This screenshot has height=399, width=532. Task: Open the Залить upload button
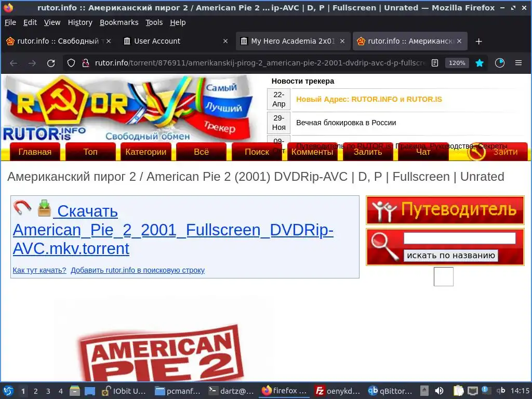coord(368,152)
